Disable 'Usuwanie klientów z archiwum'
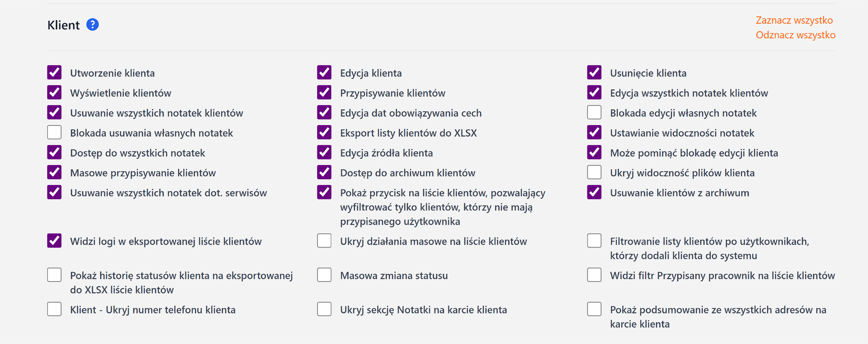Image resolution: width=868 pixels, height=344 pixels. [594, 192]
